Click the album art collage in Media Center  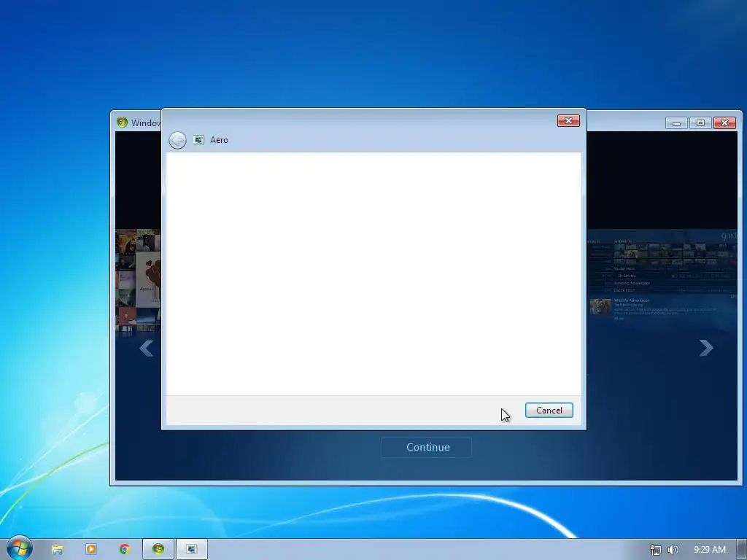pos(138,280)
